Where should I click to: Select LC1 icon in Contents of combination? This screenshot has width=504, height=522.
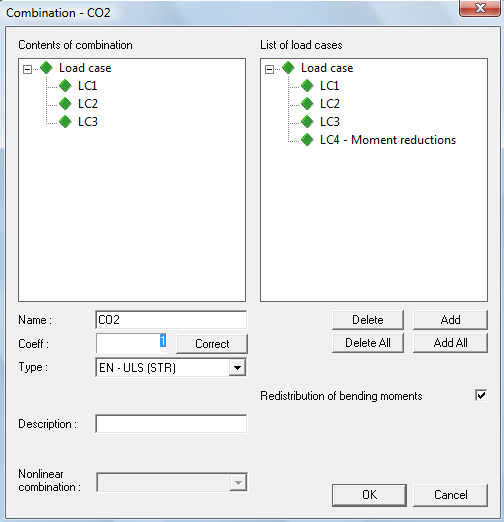(x=65, y=86)
